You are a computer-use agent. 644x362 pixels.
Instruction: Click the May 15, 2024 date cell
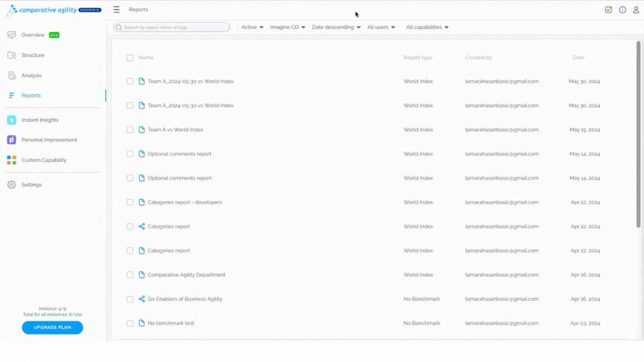click(x=585, y=130)
